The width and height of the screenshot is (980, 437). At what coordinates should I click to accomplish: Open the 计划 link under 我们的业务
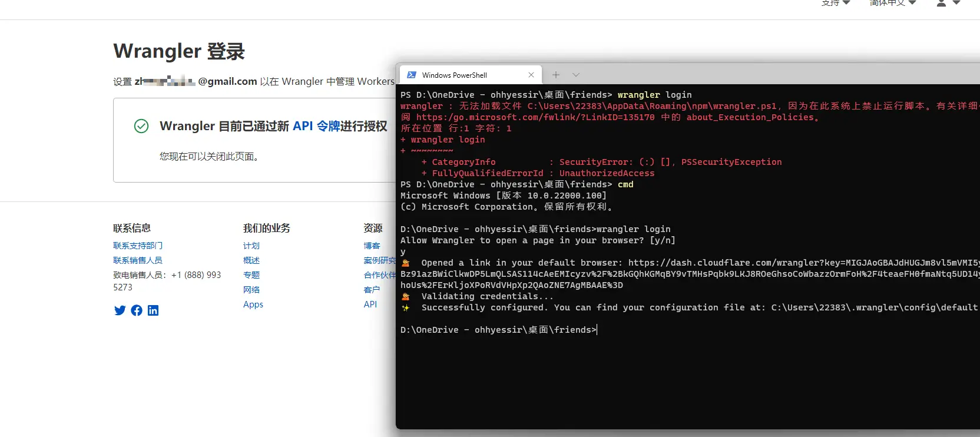[251, 246]
